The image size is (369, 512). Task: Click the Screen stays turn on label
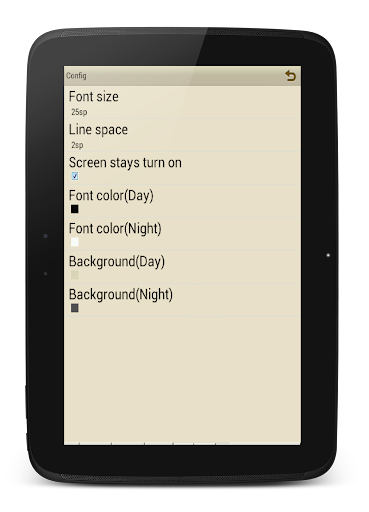[125, 163]
